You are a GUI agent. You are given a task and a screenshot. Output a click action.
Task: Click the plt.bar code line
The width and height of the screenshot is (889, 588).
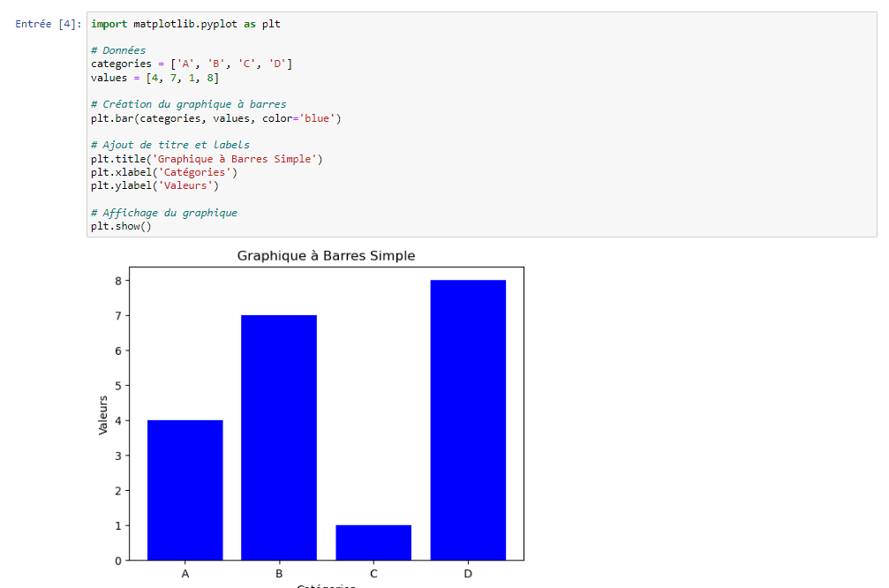215,117
